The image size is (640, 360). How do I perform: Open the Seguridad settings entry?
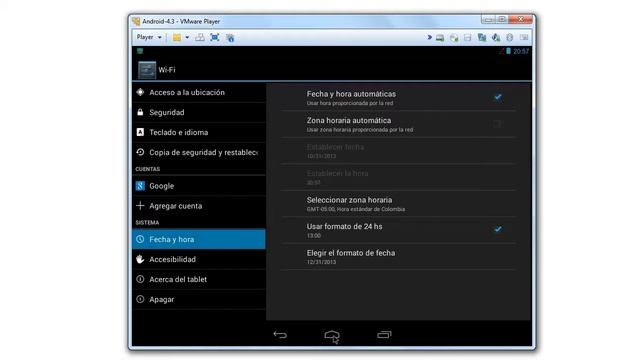coord(199,112)
